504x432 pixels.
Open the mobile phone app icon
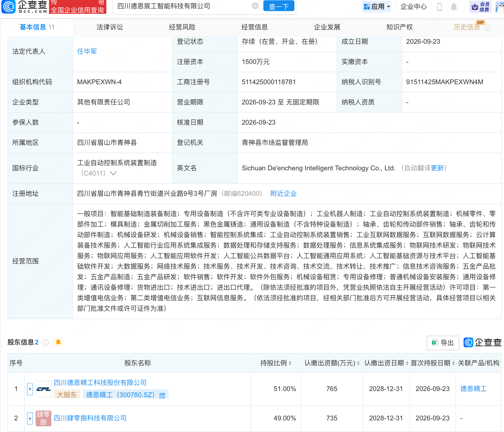[439, 7]
